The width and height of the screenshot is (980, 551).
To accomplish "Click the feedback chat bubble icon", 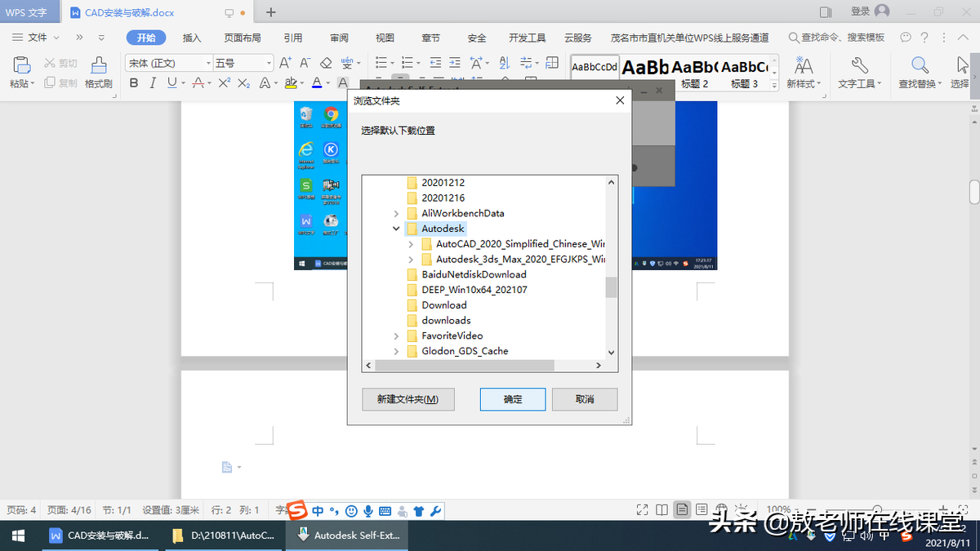I will point(906,38).
